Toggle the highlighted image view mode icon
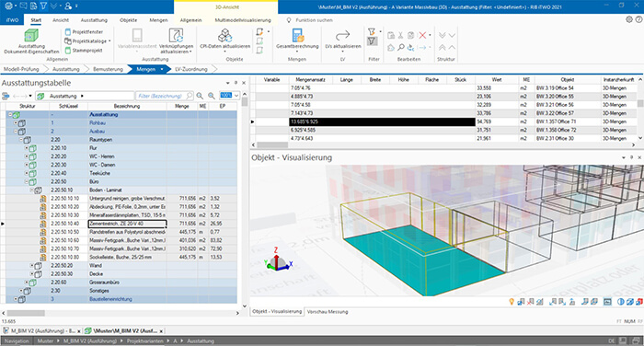Screen dimensions: 644x346 607,302
